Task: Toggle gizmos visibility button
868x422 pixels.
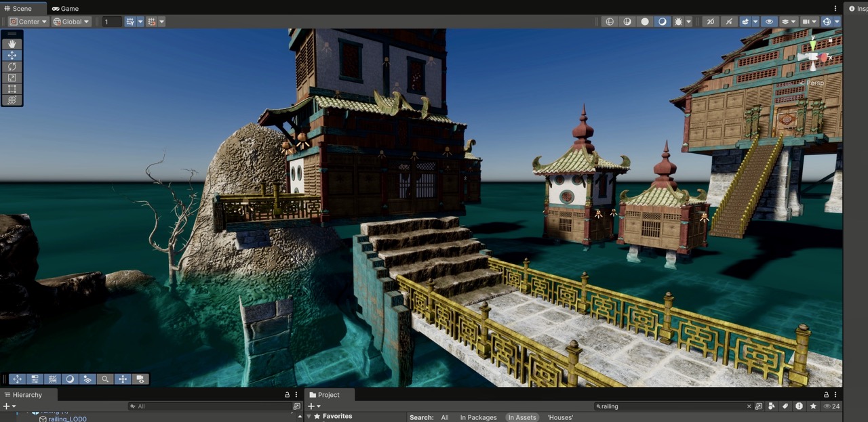Action: coord(827,22)
